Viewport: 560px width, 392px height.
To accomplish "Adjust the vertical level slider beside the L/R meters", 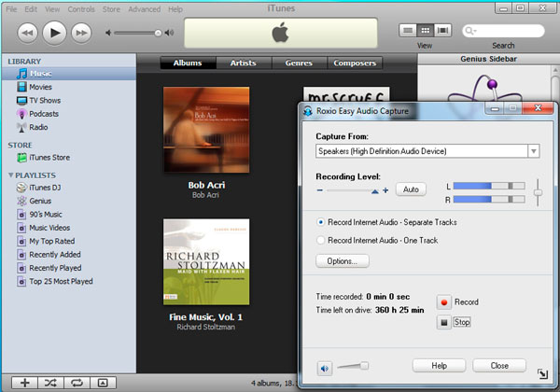I will tap(538, 193).
